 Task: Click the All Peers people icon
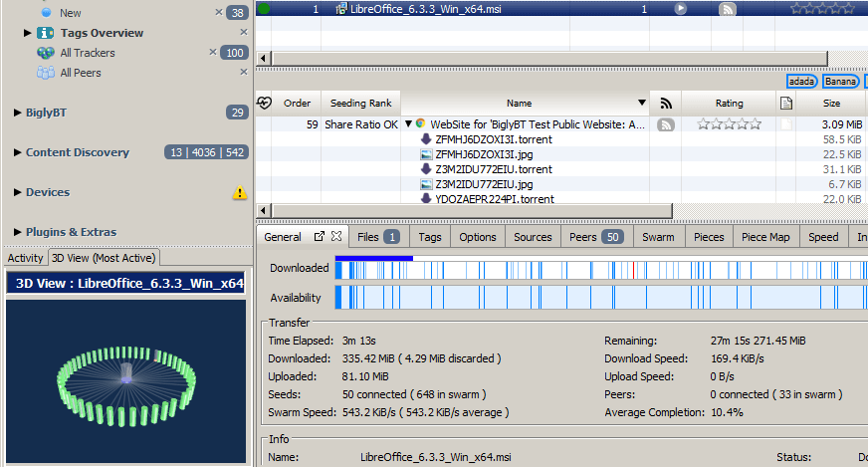46,73
